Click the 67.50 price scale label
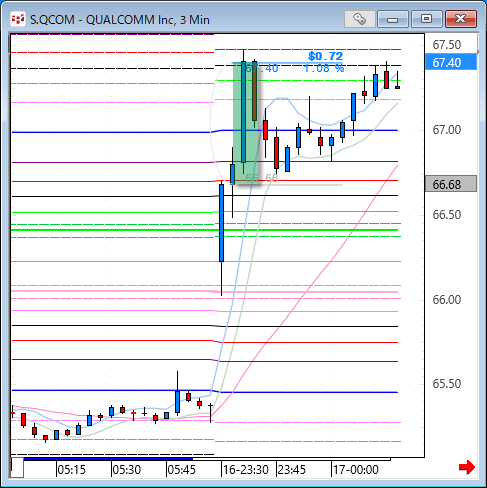The height and width of the screenshot is (488, 487). coord(447,45)
